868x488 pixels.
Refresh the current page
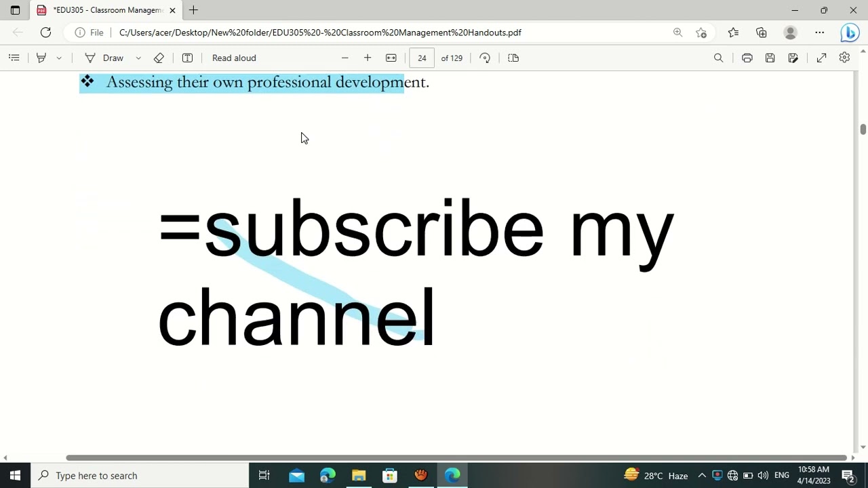[x=45, y=32]
